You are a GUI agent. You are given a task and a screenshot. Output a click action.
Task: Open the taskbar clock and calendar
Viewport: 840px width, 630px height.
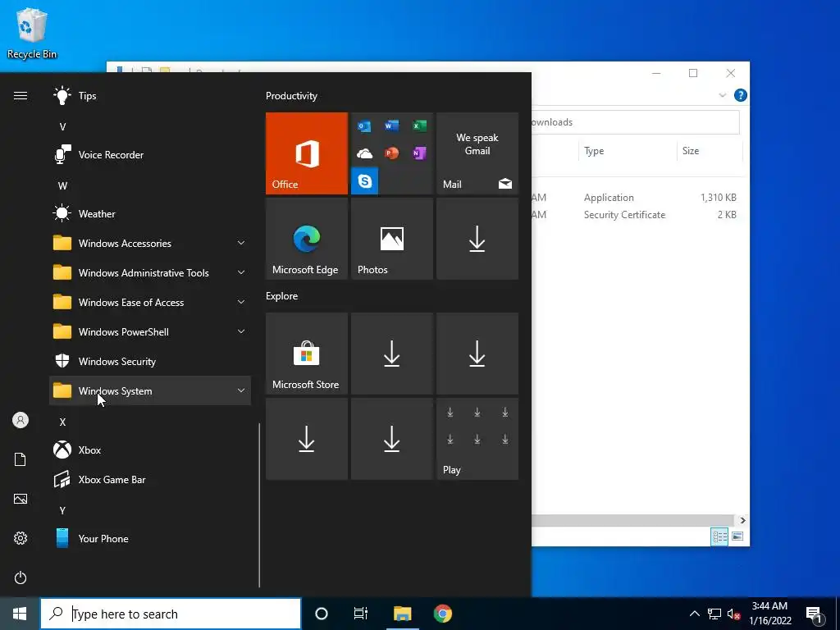pyautogui.click(x=769, y=614)
